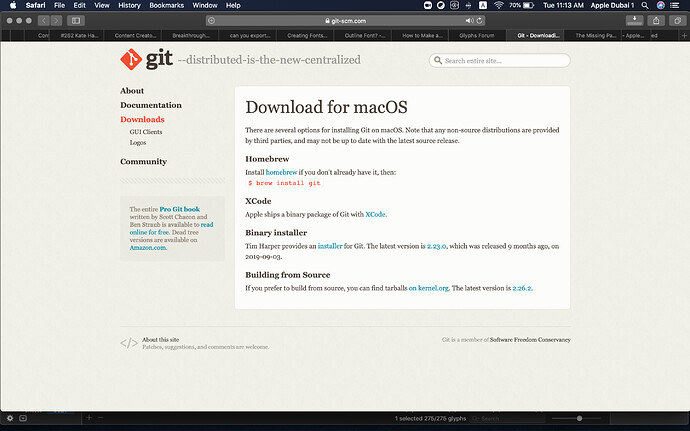Go back with Safari back arrow
The height and width of the screenshot is (431, 690).
(x=44, y=21)
